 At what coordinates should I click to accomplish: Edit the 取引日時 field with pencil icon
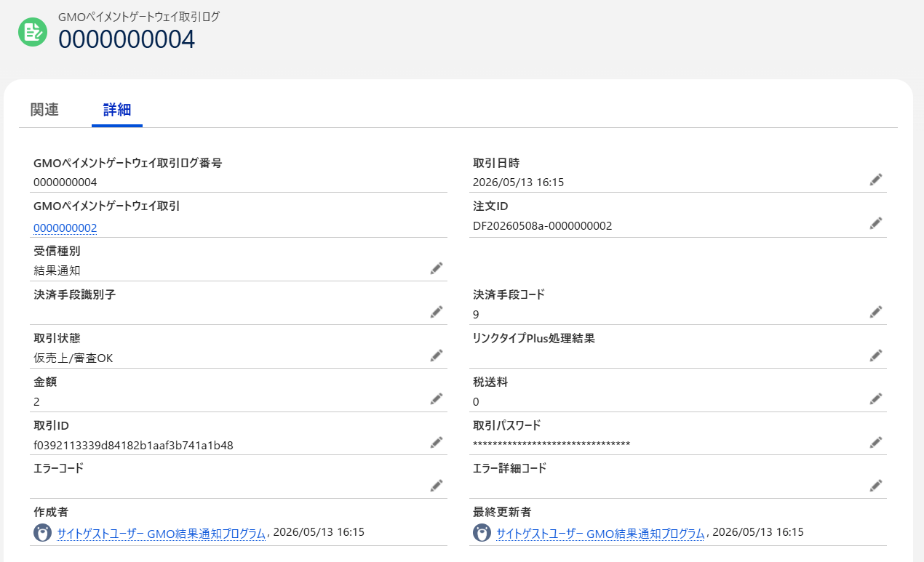(x=876, y=180)
